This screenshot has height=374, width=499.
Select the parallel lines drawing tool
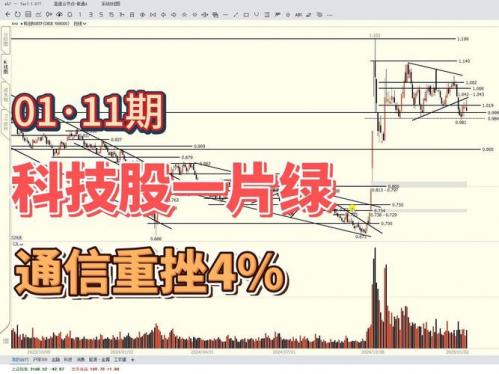pyautogui.click(x=267, y=14)
